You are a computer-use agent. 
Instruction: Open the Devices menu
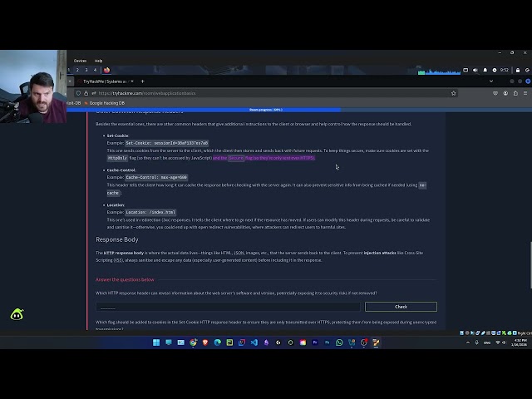(80, 61)
